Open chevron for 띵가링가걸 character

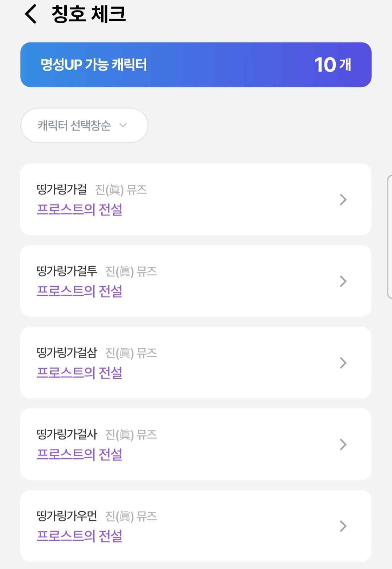pyautogui.click(x=343, y=200)
